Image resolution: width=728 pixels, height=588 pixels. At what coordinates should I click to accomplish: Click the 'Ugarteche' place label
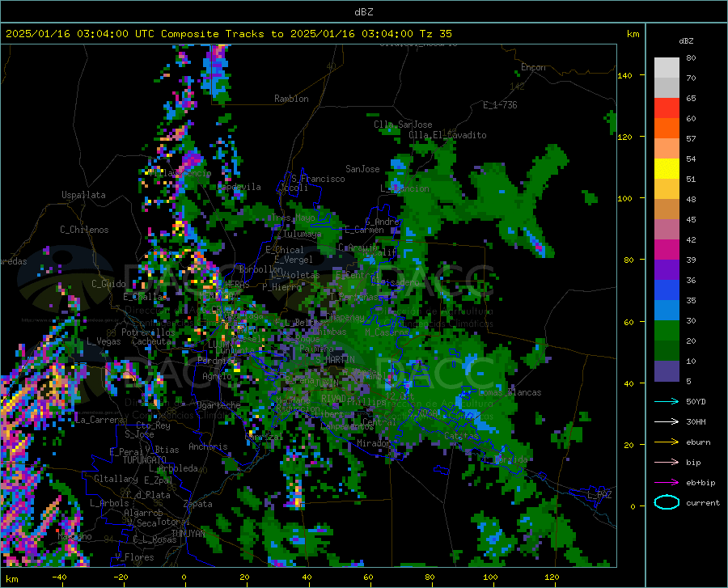point(218,405)
